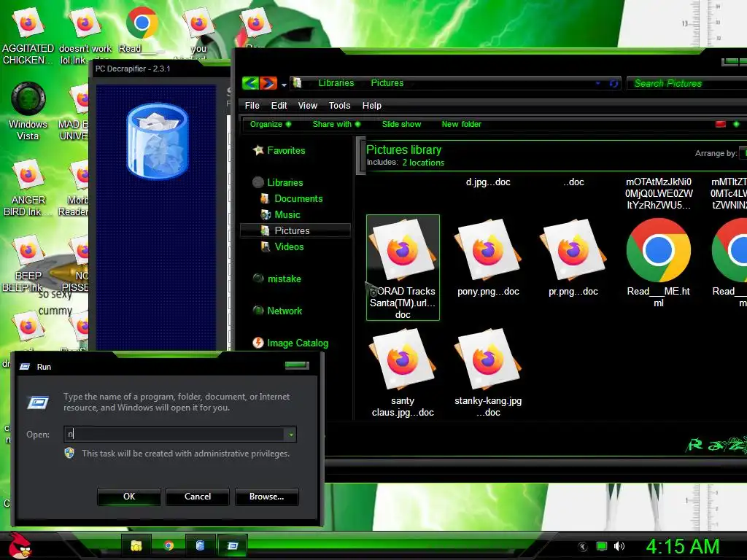The height and width of the screenshot is (560, 747).
Task: Switch to PC Decrapifier taskbar button
Action: pos(200,545)
